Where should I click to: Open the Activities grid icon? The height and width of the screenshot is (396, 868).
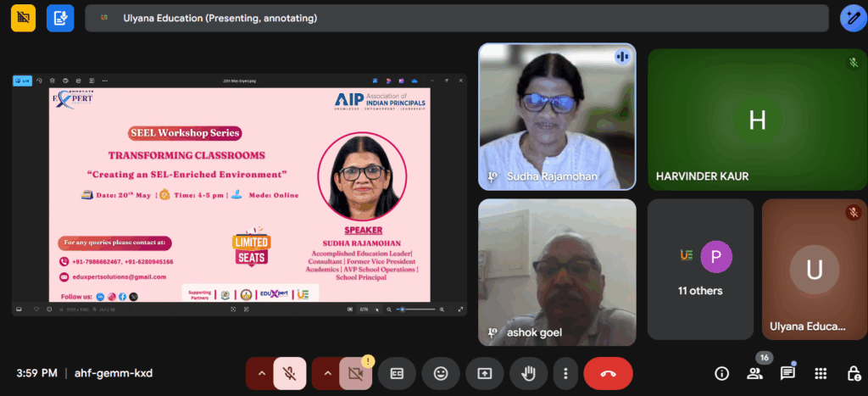[x=821, y=373]
